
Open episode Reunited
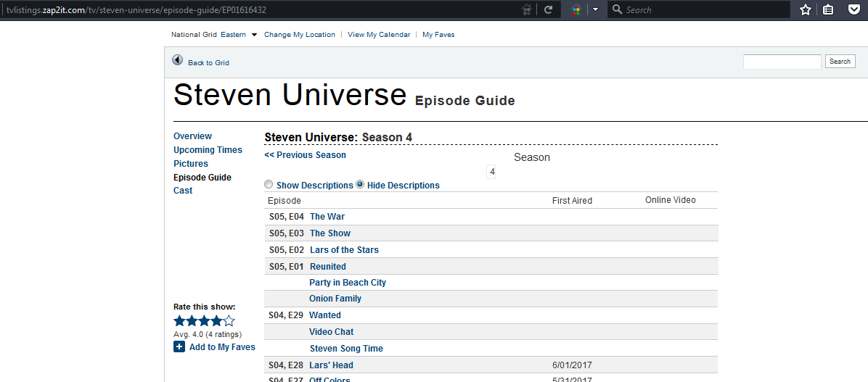[x=328, y=267]
